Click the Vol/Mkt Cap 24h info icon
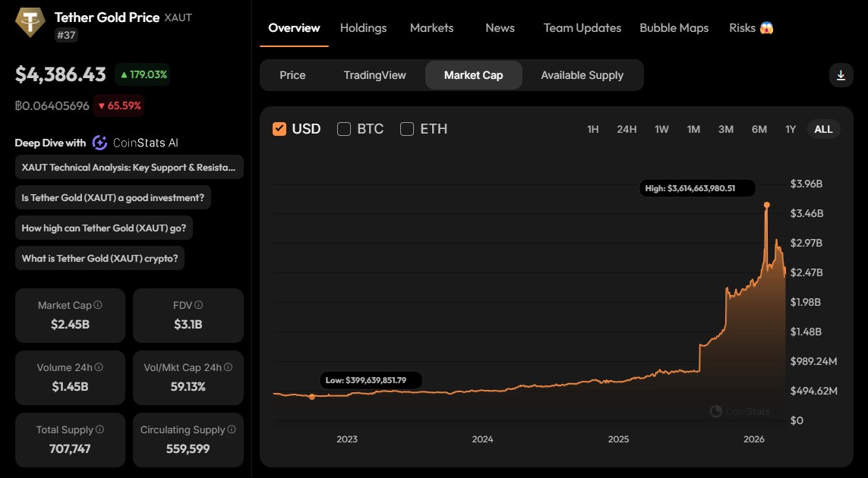The image size is (868, 478). (227, 367)
